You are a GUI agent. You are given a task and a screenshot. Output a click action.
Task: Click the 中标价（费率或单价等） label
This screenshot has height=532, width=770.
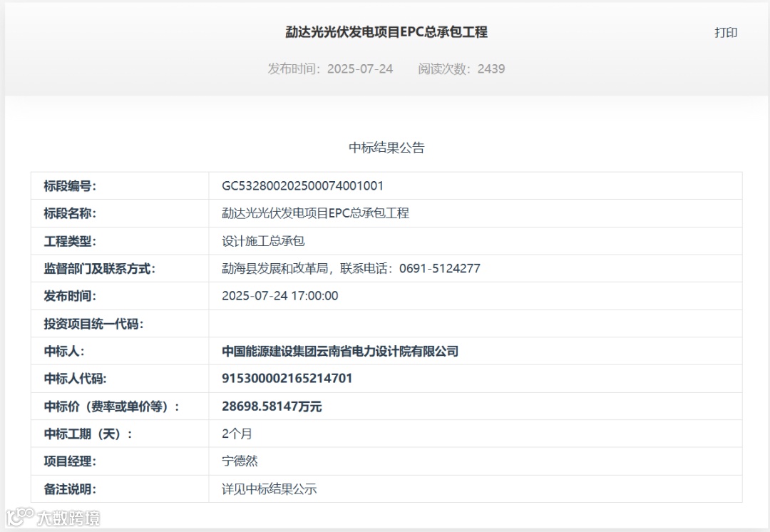112,406
